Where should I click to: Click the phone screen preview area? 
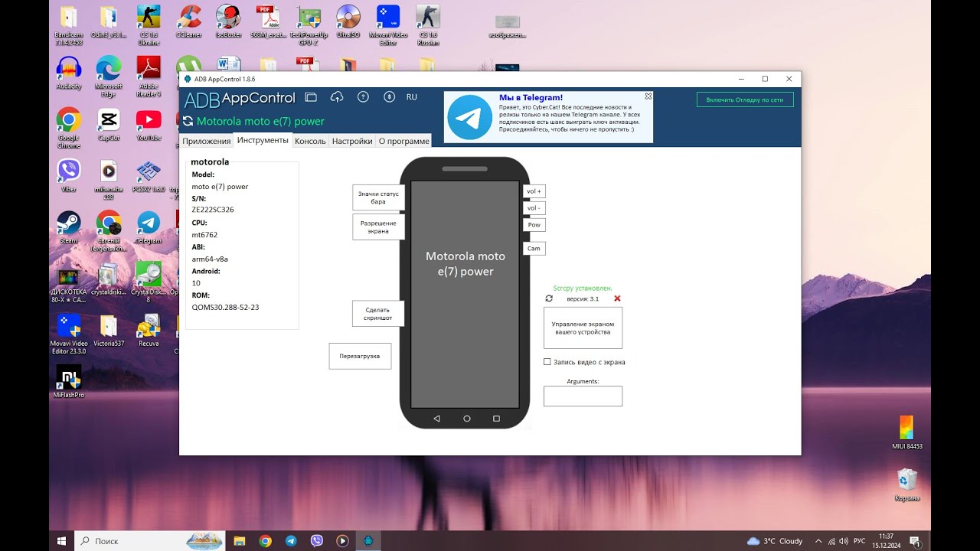(465, 294)
